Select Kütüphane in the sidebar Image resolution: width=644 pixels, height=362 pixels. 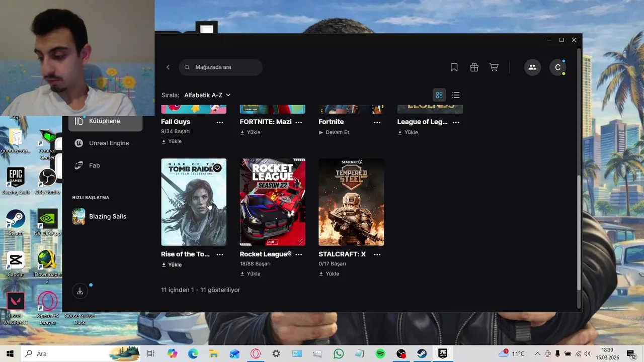click(105, 121)
